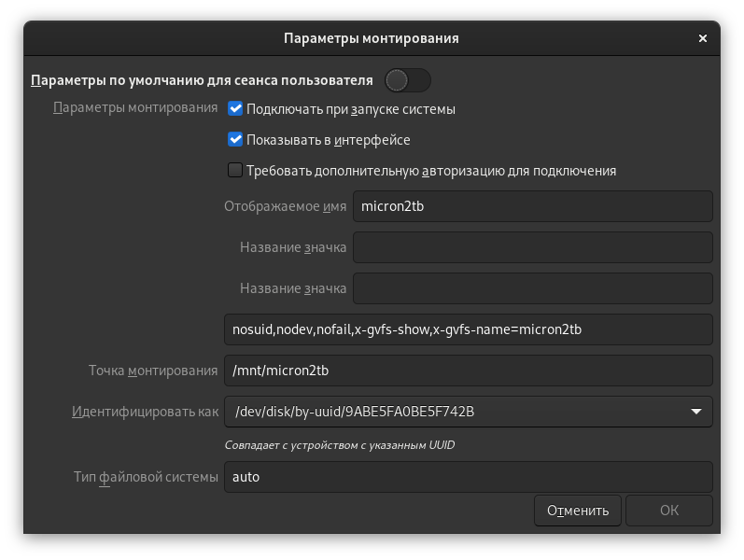
Task: Click the mount options field starting with nosuid
Action: click(468, 329)
